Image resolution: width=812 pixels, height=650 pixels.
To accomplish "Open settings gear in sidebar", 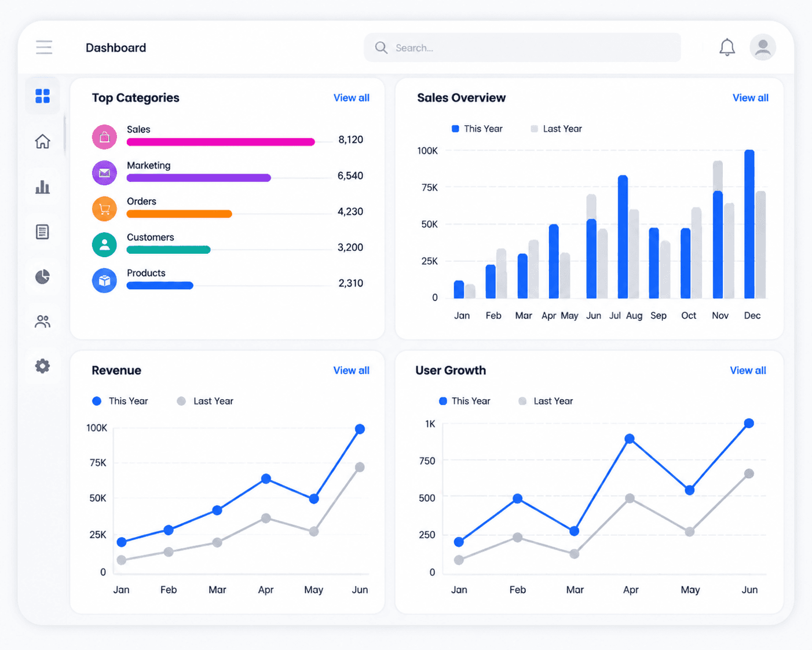I will coord(43,366).
